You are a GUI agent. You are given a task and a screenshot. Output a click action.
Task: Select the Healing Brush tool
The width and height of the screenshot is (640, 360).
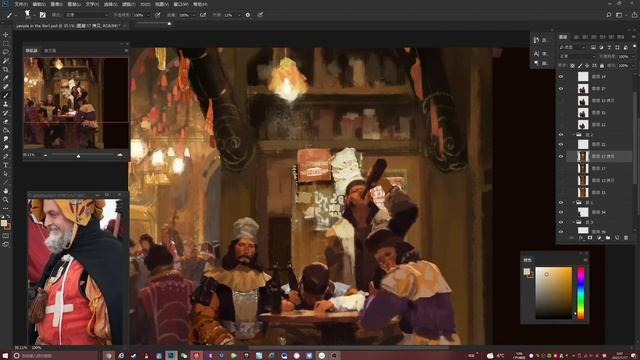click(x=6, y=87)
